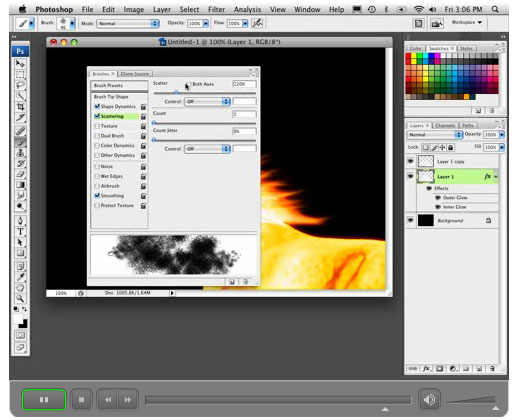The height and width of the screenshot is (420, 524).
Task: Toggle the airbrush icon in options bar
Action: (x=257, y=23)
